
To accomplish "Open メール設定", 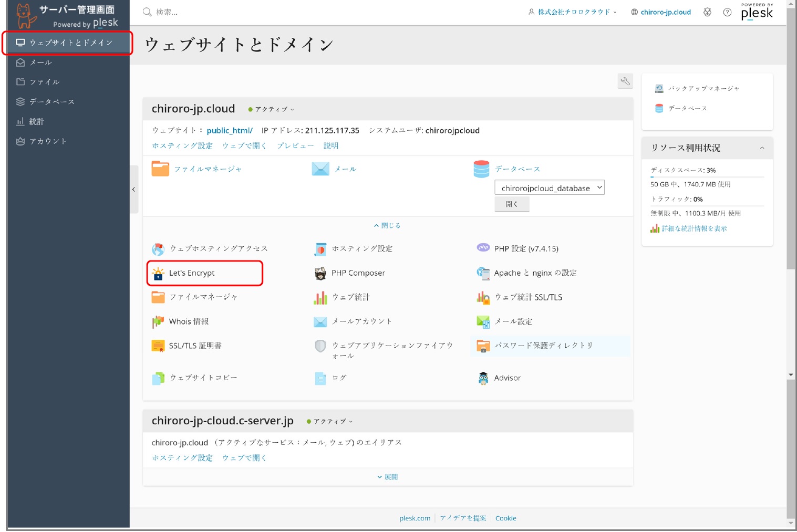I will tap(504, 321).
